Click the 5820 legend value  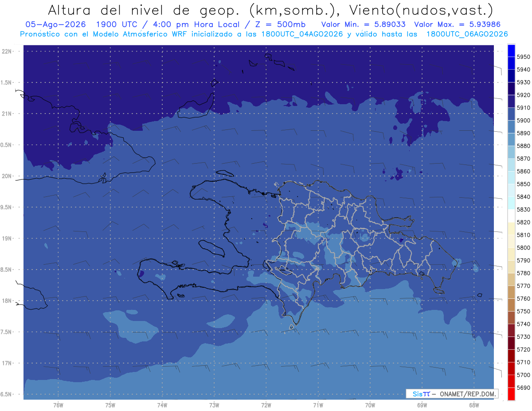coord(524,222)
